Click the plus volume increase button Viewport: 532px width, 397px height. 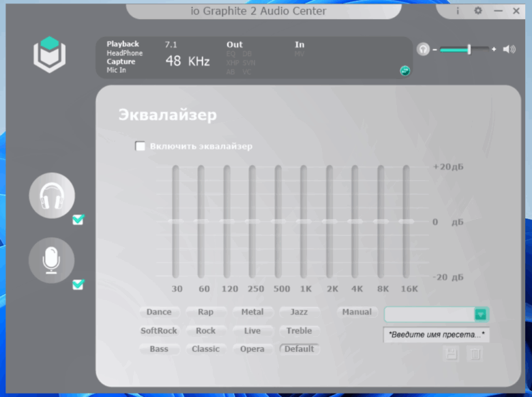494,50
